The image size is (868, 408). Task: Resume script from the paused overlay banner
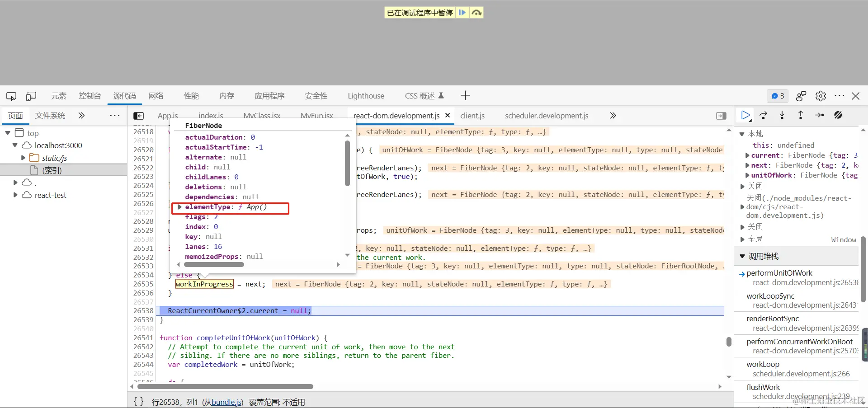tap(462, 13)
